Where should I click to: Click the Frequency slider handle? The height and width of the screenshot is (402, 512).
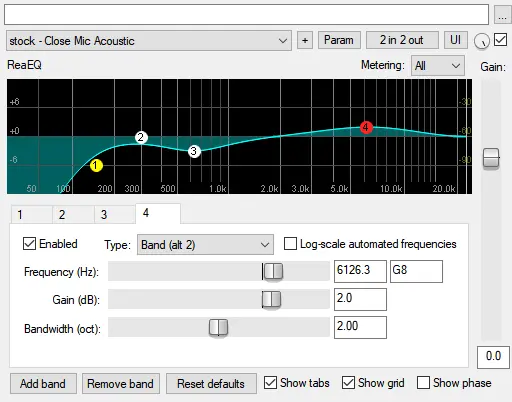click(273, 271)
